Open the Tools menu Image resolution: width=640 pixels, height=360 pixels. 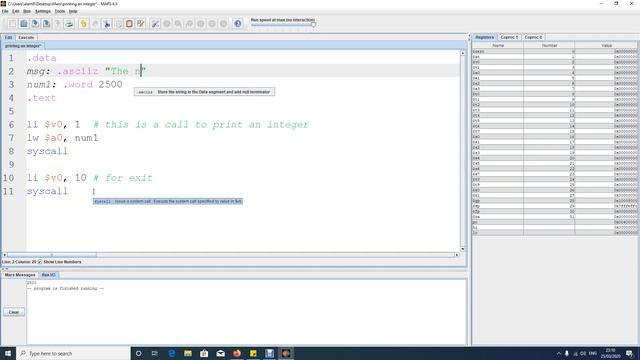coord(60,11)
